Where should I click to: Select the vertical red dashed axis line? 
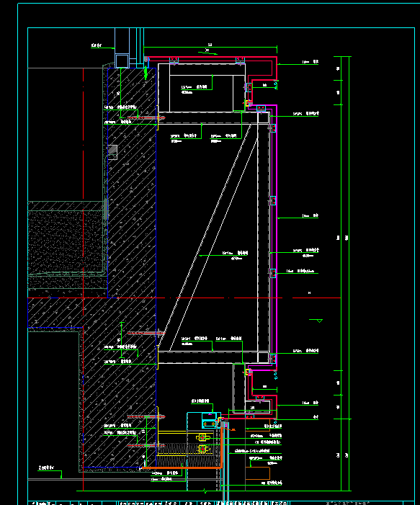(83, 280)
